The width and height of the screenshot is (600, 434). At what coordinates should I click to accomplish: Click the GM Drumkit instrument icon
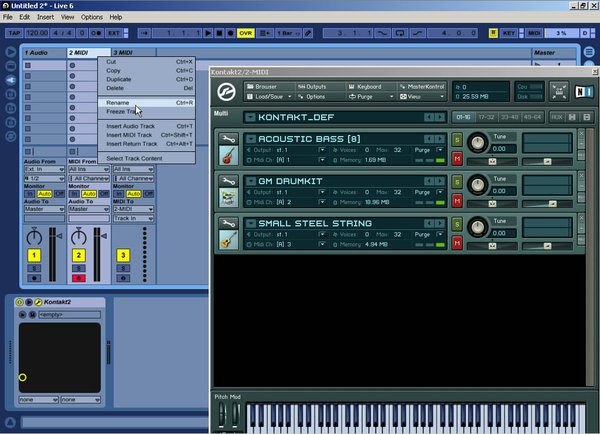click(x=228, y=198)
